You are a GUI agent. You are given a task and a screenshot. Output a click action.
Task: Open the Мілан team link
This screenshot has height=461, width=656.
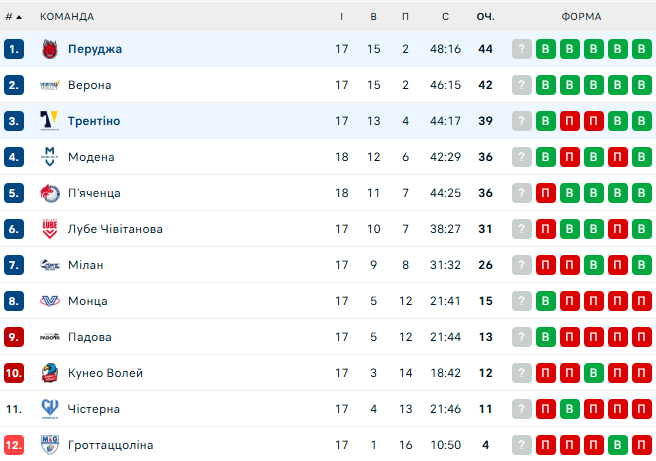[x=85, y=265]
